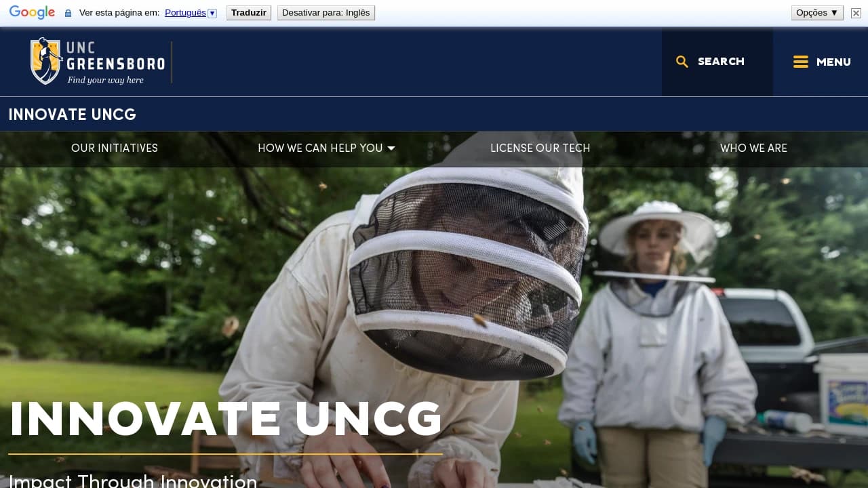Open the Opções dropdown
Image resolution: width=868 pixels, height=488 pixels.
pyautogui.click(x=816, y=13)
